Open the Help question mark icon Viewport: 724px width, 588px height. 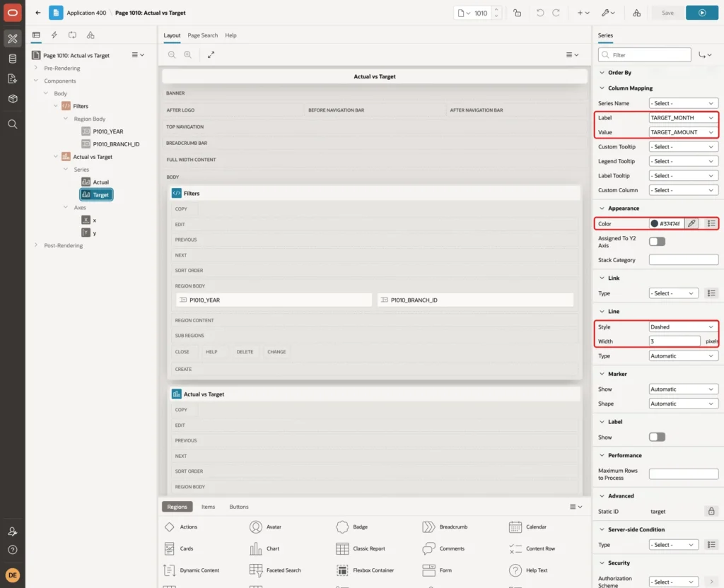click(13, 550)
